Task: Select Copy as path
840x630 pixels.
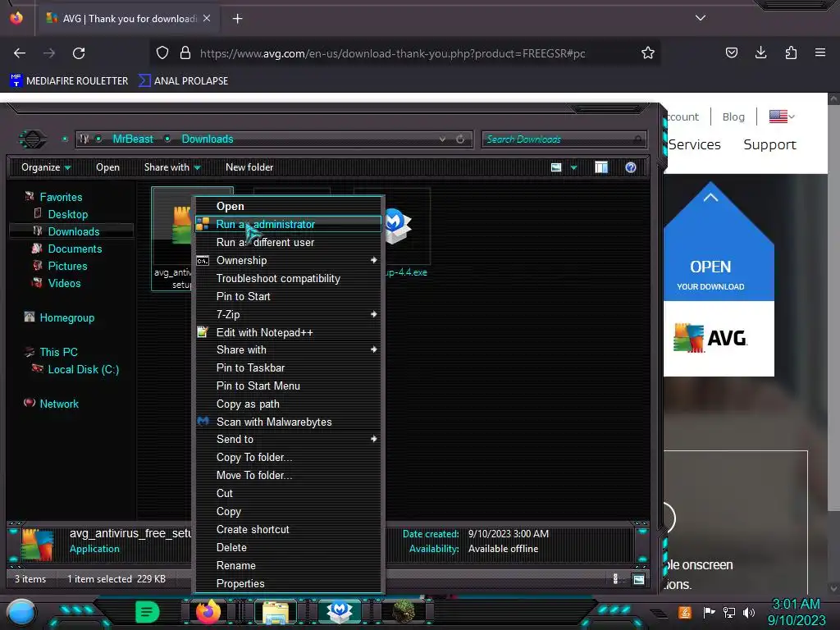Action: 288,404
